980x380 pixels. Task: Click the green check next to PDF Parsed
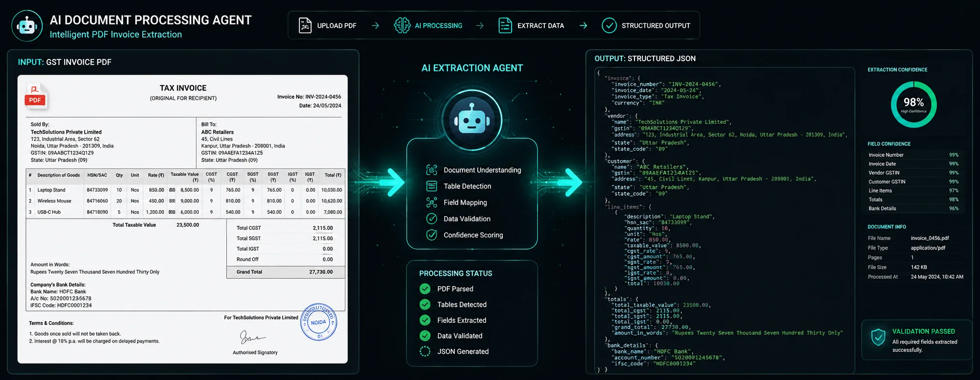425,289
